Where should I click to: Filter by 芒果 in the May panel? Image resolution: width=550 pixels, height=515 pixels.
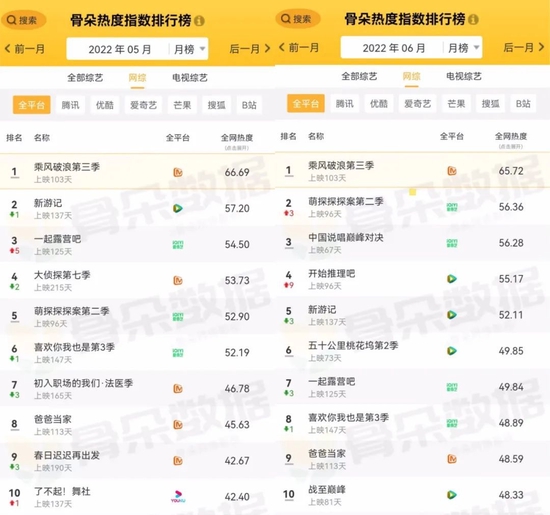point(182,105)
